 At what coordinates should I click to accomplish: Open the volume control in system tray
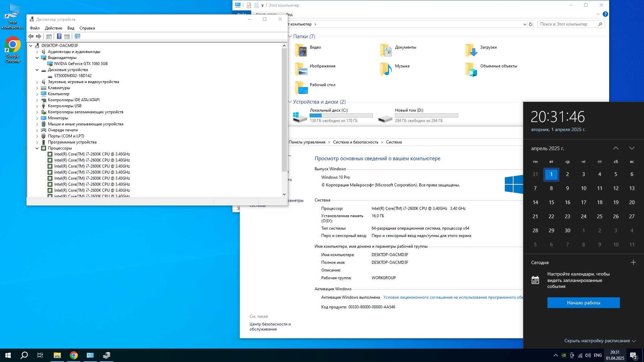[588, 355]
